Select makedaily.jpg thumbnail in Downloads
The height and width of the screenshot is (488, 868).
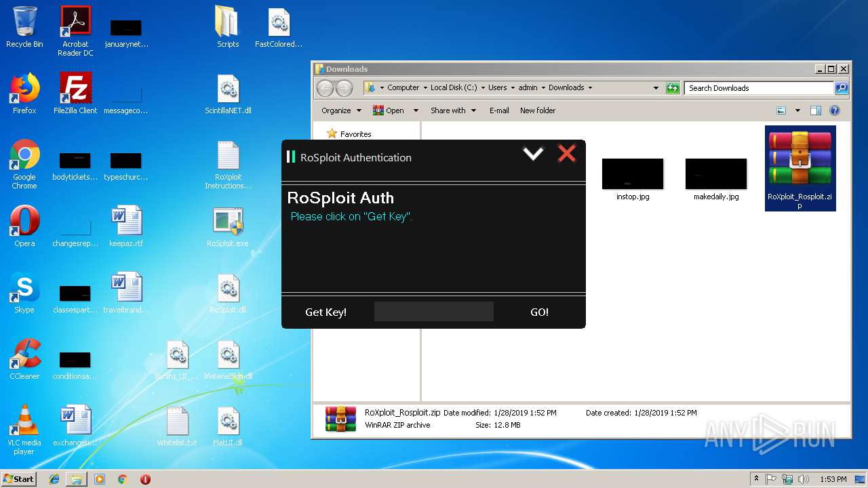pos(716,180)
